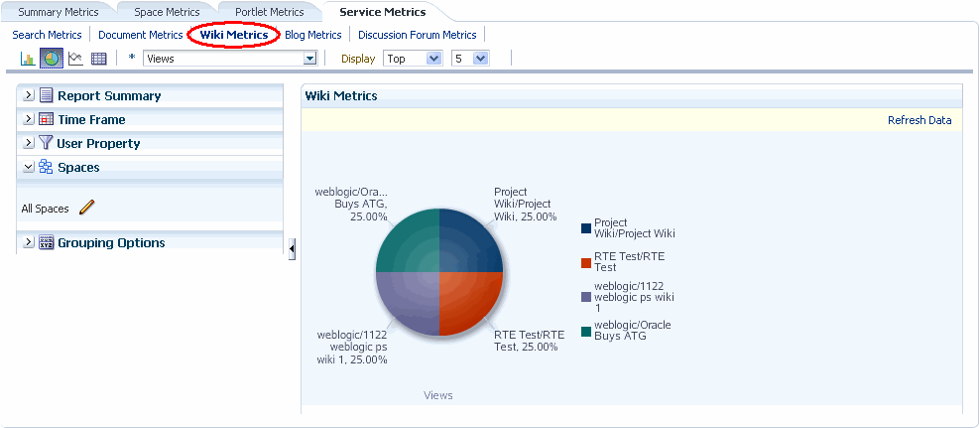Click the Wiki Metrics panel title
The height and width of the screenshot is (428, 980).
pos(341,95)
